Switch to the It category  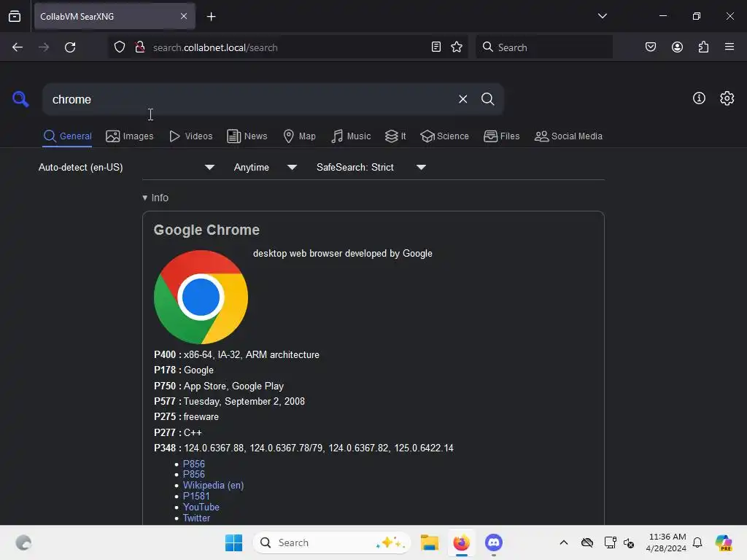(x=395, y=136)
